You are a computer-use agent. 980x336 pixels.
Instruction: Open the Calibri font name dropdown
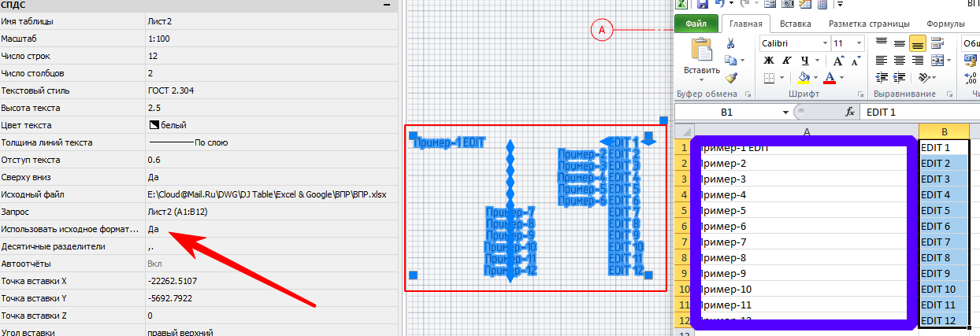tap(824, 43)
